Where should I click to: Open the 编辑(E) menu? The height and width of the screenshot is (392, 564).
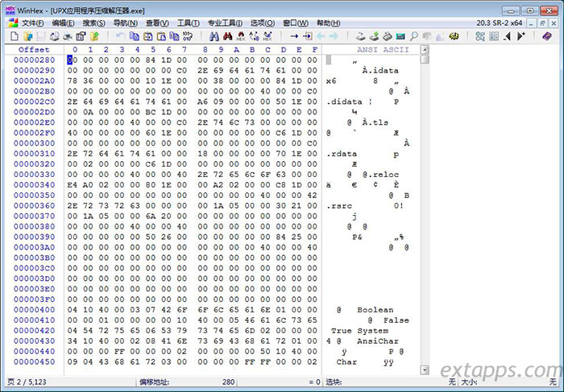pos(63,23)
